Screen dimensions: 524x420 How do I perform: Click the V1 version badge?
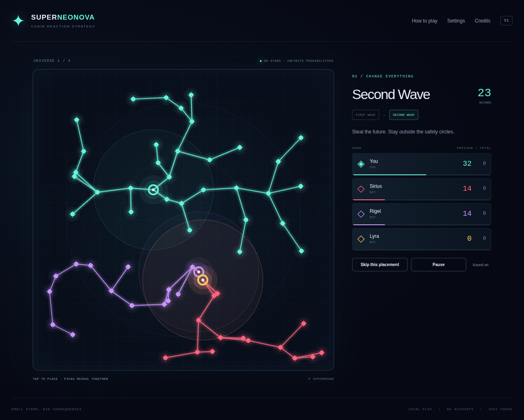coord(506,20)
